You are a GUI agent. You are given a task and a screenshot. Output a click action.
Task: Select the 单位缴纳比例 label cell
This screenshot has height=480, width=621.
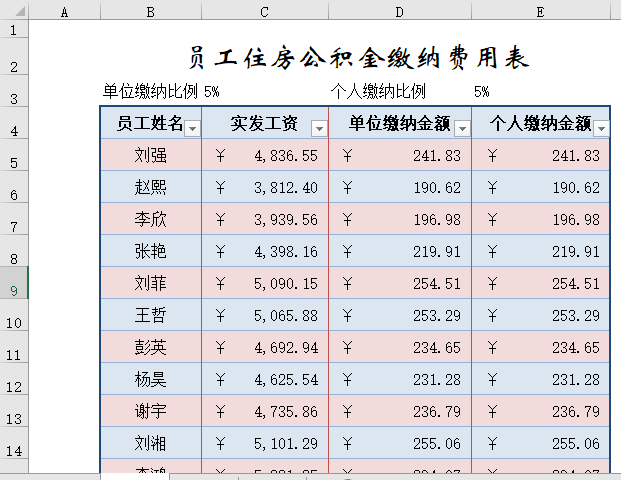pyautogui.click(x=150, y=92)
